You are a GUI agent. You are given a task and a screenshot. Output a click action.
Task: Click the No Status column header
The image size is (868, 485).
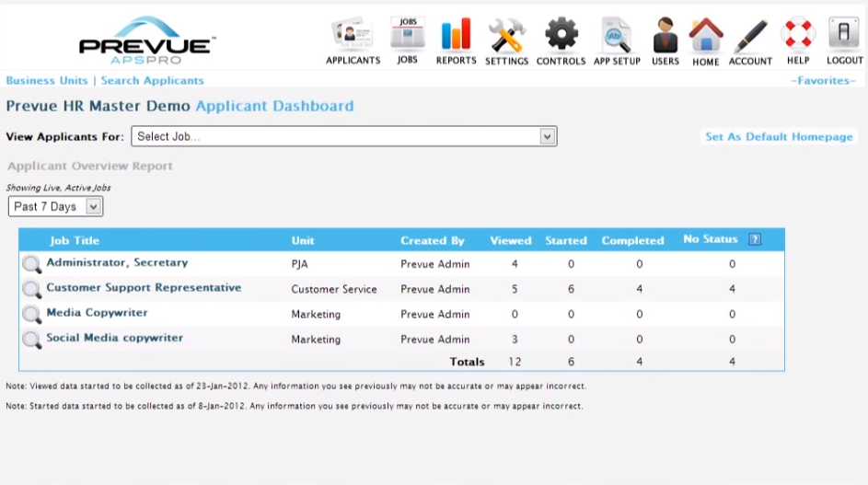pos(711,239)
